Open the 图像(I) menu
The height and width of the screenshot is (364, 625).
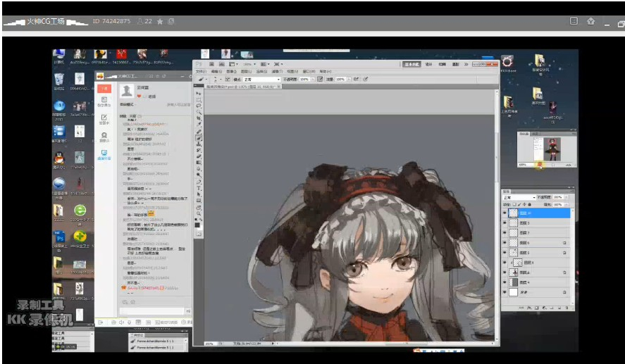[x=232, y=71]
